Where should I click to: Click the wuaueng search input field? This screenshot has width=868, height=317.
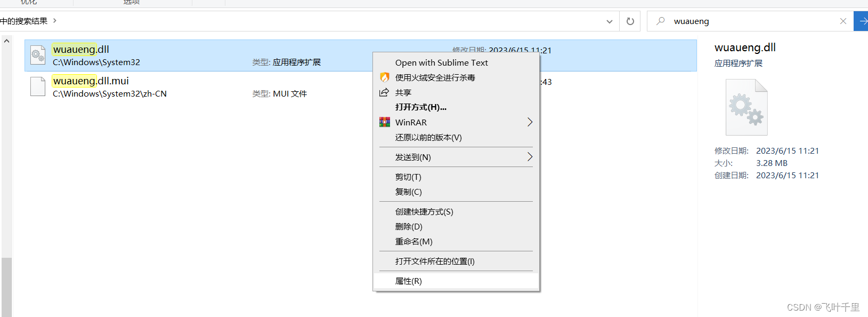click(x=751, y=21)
